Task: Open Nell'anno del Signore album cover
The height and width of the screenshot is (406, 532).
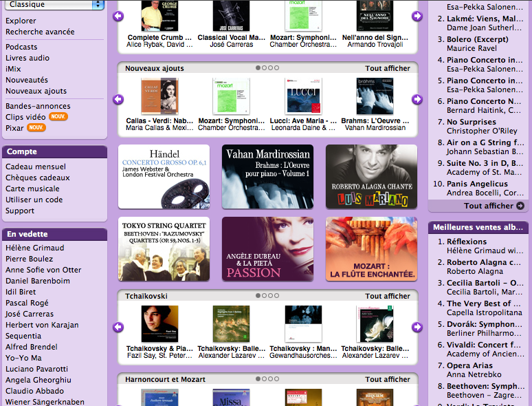Action: coord(375,15)
